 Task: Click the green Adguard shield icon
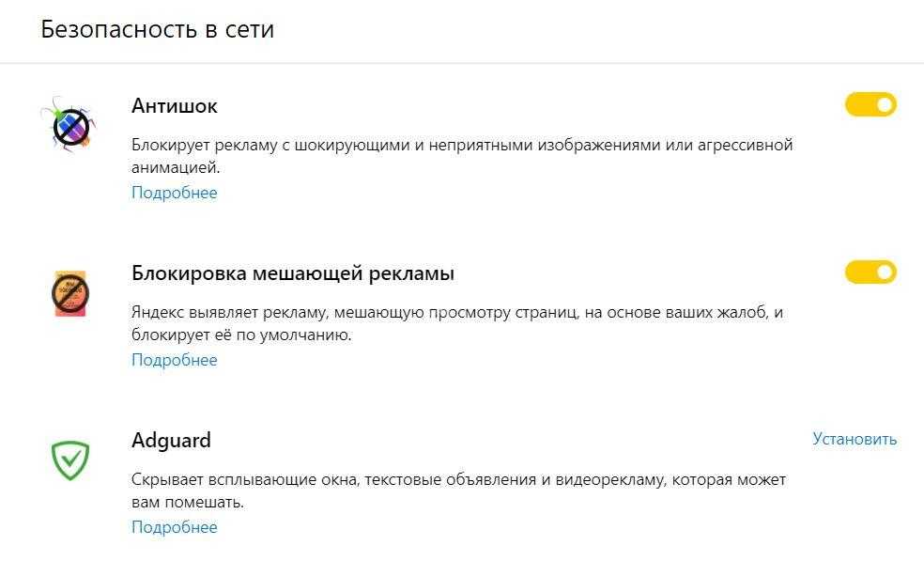(69, 460)
